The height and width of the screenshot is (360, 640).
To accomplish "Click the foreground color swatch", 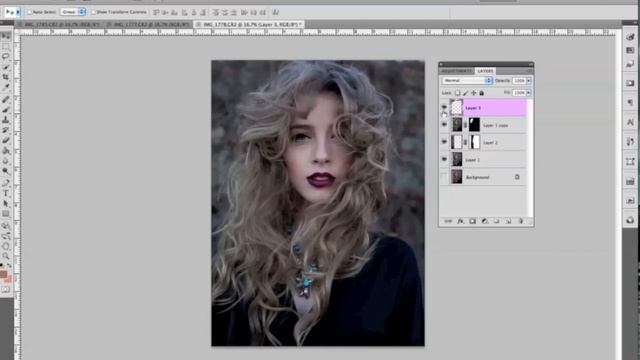I will tap(3, 274).
